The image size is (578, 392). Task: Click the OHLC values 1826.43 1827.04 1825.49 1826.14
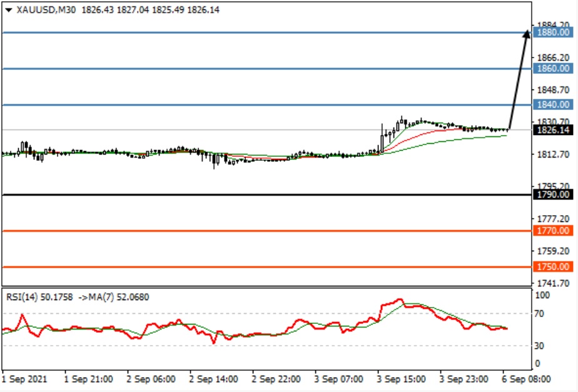pos(150,10)
